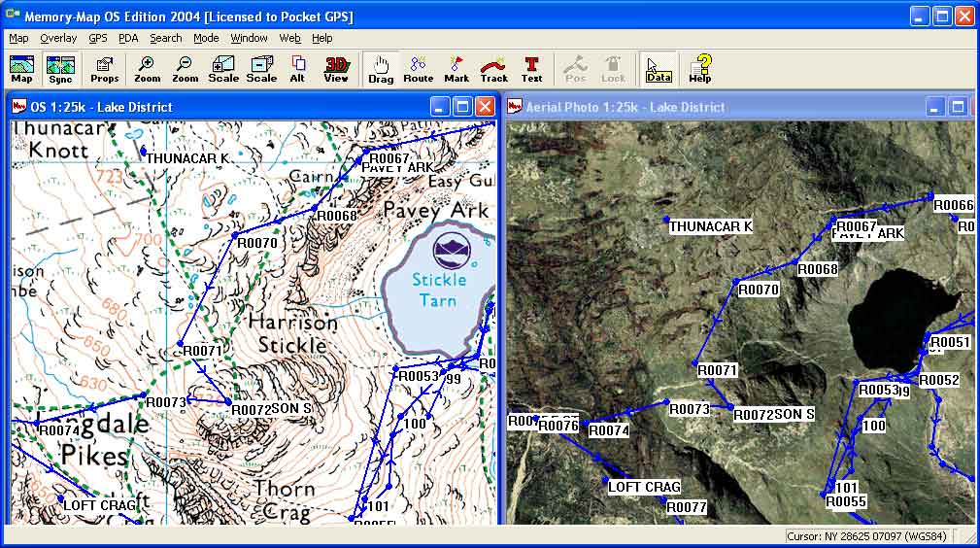This screenshot has width=980, height=548.
Task: Click the Zoom out magnifier
Action: [x=185, y=69]
